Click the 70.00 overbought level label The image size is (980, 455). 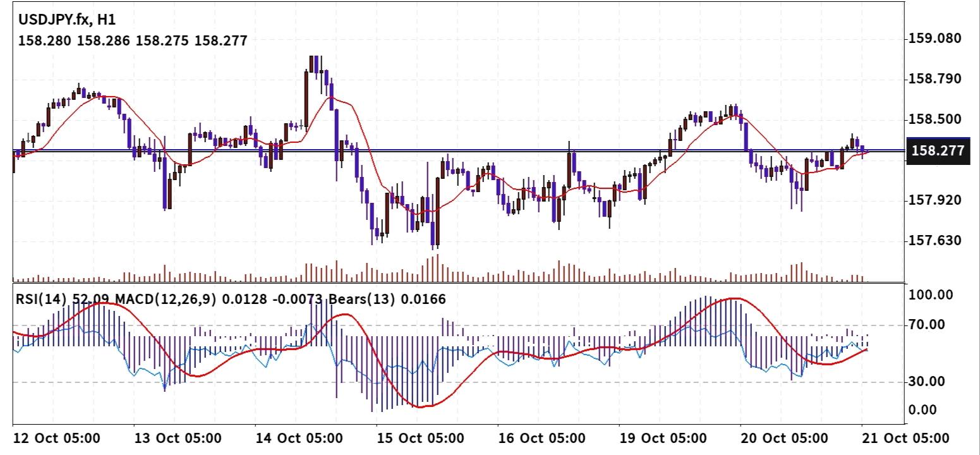click(x=927, y=325)
